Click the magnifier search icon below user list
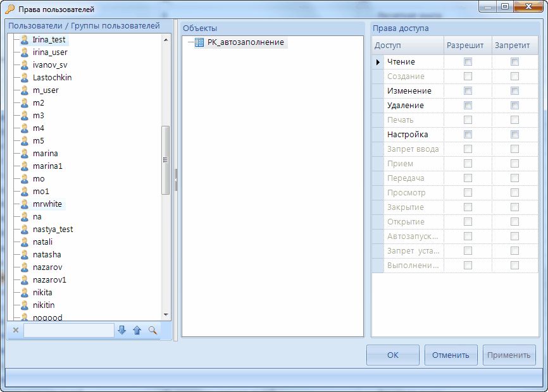The width and height of the screenshot is (548, 392). [x=153, y=330]
